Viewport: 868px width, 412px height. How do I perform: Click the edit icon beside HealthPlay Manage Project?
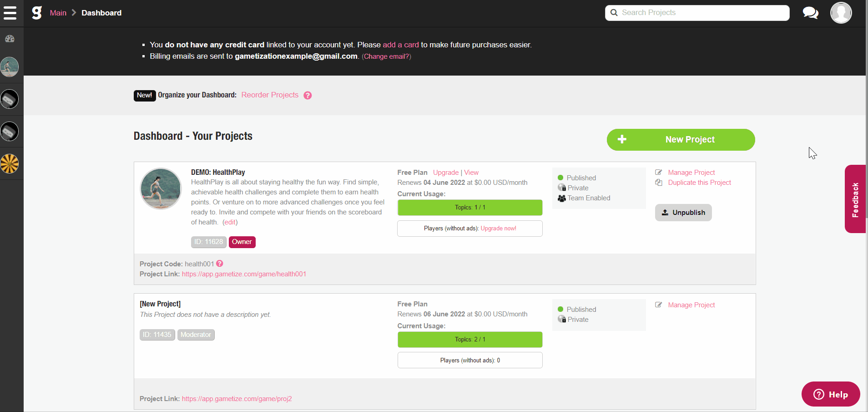pos(658,172)
